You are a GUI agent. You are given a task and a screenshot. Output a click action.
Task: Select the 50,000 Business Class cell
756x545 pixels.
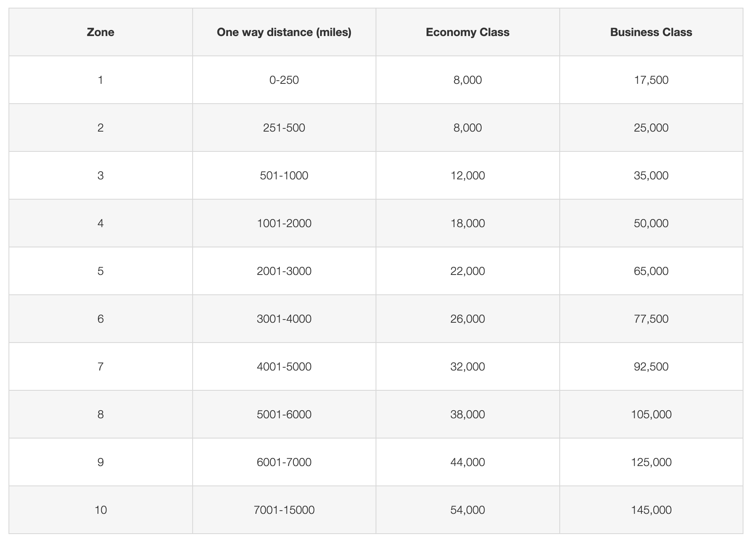click(651, 224)
